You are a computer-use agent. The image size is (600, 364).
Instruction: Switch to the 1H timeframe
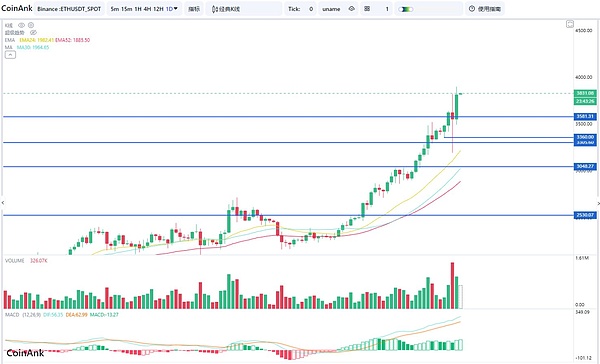click(138, 9)
